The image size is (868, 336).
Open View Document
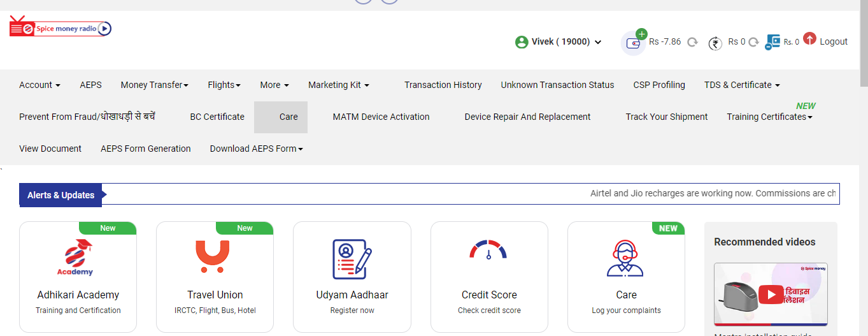50,149
